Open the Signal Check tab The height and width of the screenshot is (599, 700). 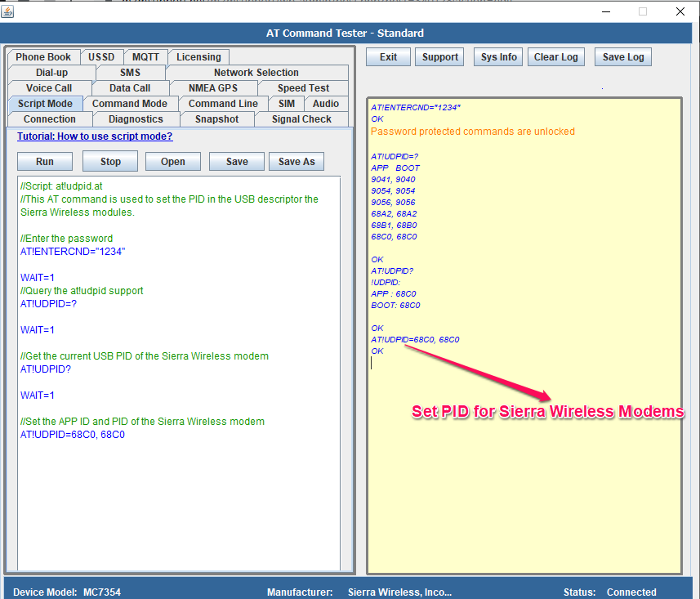pos(301,119)
